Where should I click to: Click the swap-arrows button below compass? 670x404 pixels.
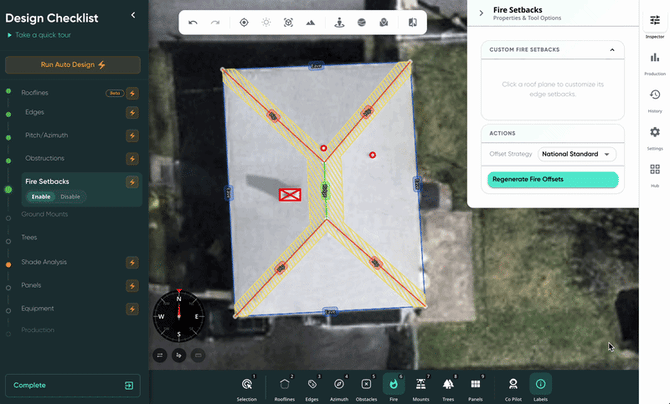[x=160, y=355]
